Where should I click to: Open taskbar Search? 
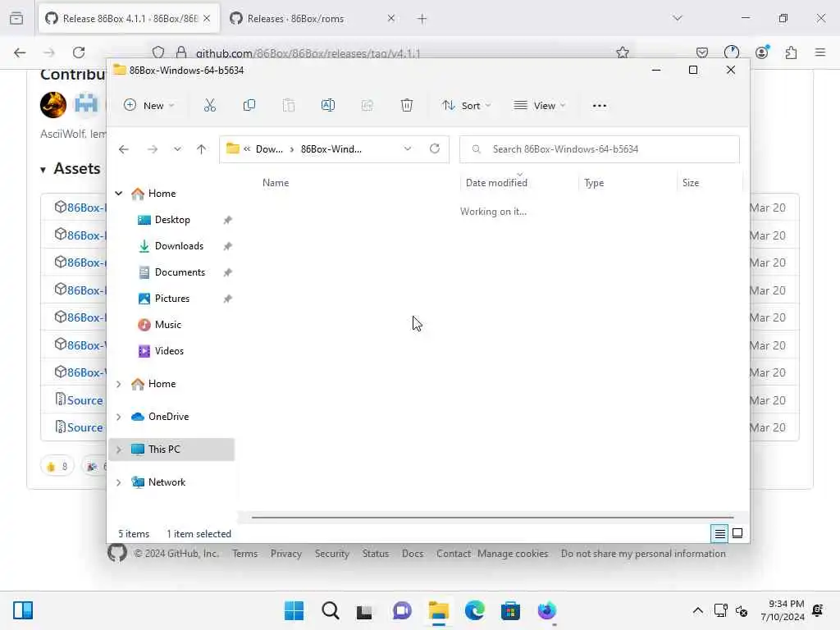point(330,610)
